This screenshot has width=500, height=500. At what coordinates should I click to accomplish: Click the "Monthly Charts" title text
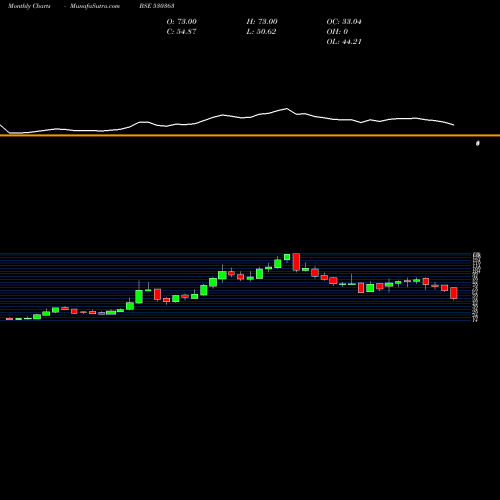point(29,6)
